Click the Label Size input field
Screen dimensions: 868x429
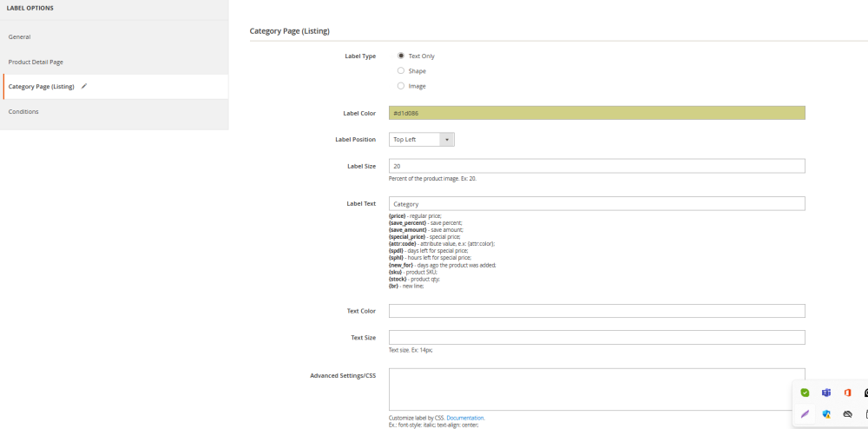[x=597, y=166]
